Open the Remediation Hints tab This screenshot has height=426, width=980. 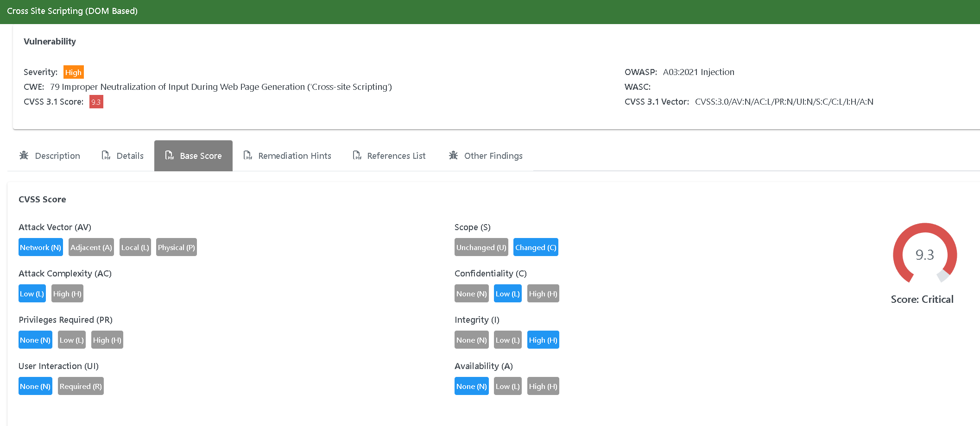coord(294,156)
